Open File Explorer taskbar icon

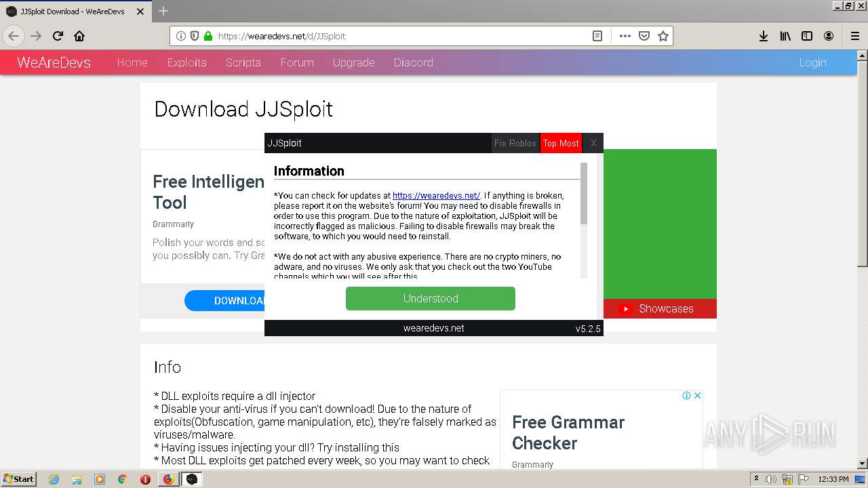[x=77, y=479]
